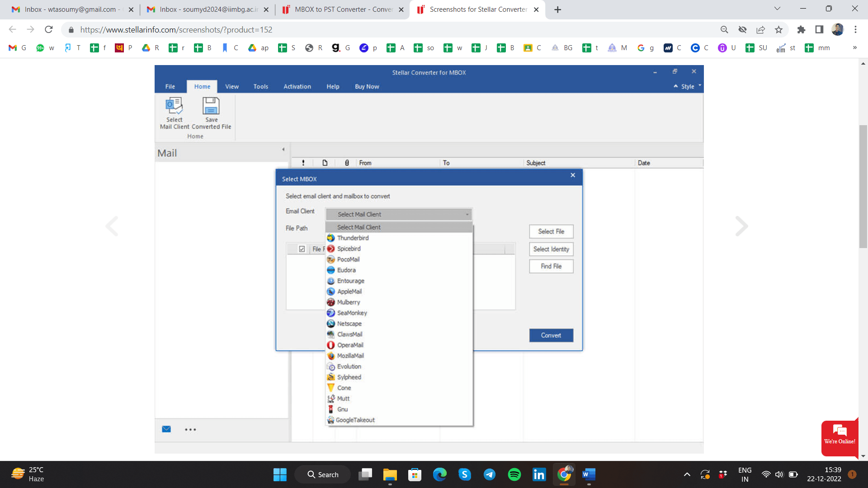Click the Convert button
This screenshot has height=488, width=868.
[551, 335]
